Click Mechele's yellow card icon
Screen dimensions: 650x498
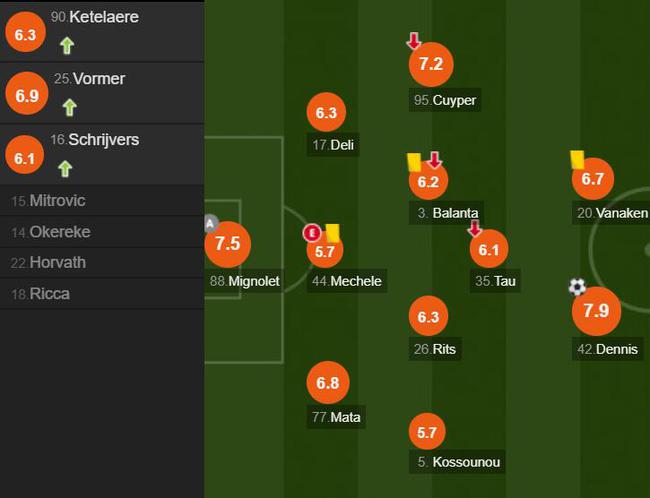[x=333, y=233]
